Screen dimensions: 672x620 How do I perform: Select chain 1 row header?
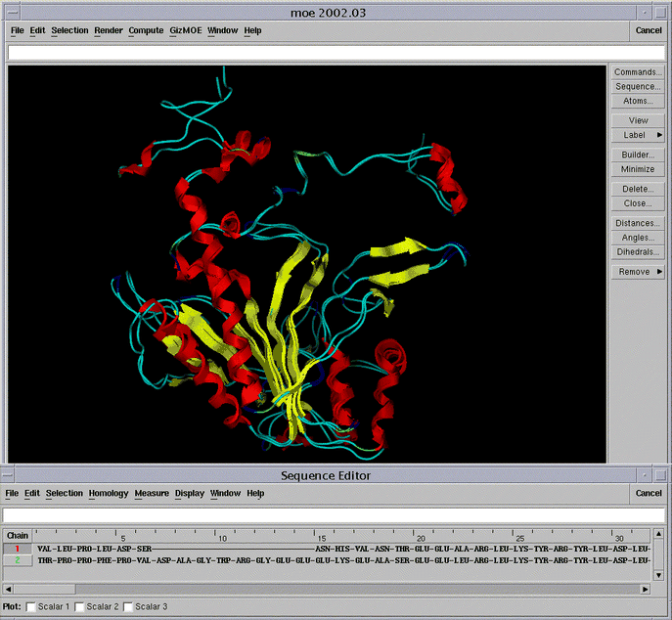coord(17,549)
